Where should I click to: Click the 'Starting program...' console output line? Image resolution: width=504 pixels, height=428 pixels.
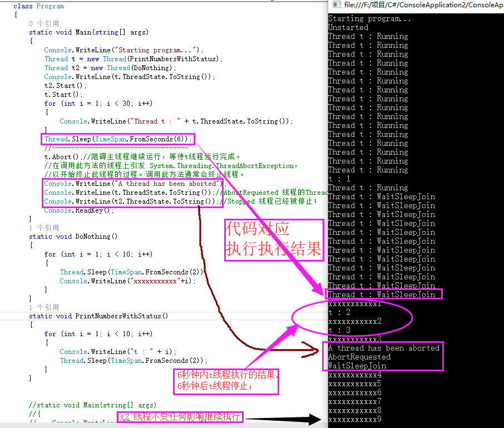pyautogui.click(x=369, y=18)
